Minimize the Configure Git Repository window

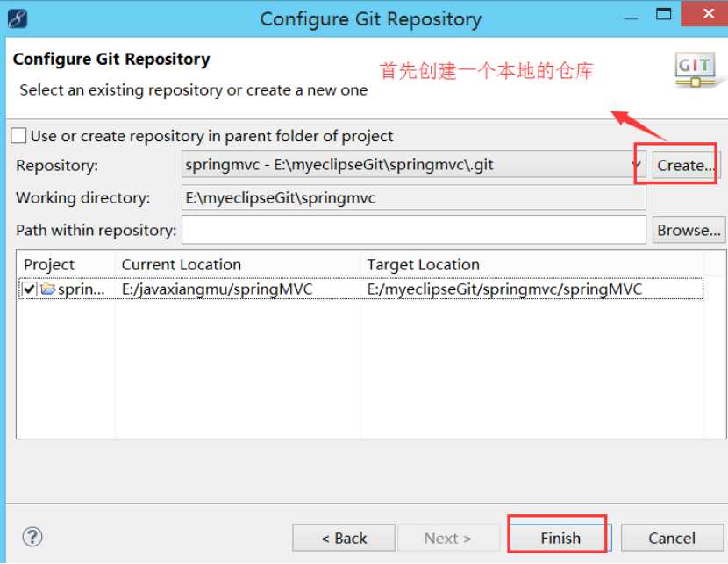tap(631, 15)
